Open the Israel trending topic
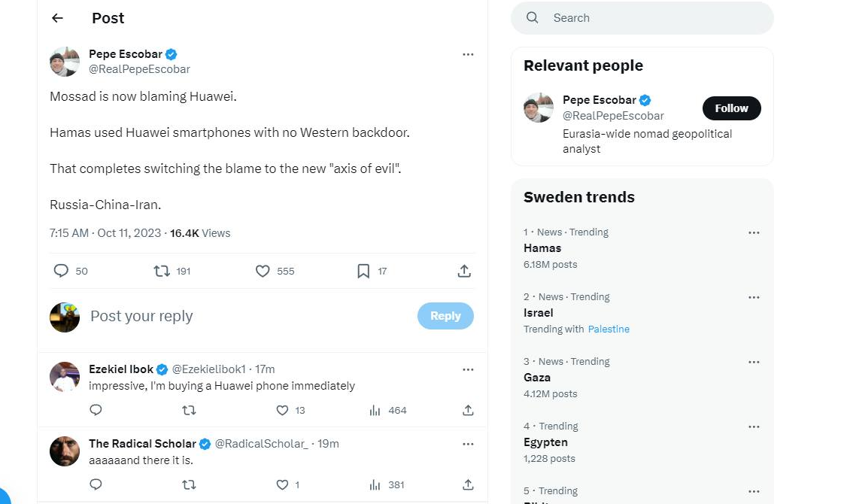841x504 pixels. point(539,313)
